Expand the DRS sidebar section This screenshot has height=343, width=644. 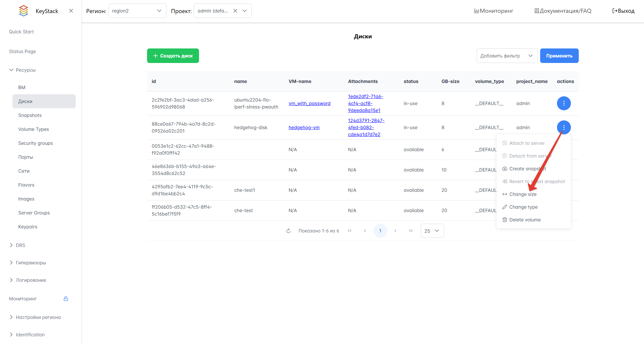click(x=20, y=245)
